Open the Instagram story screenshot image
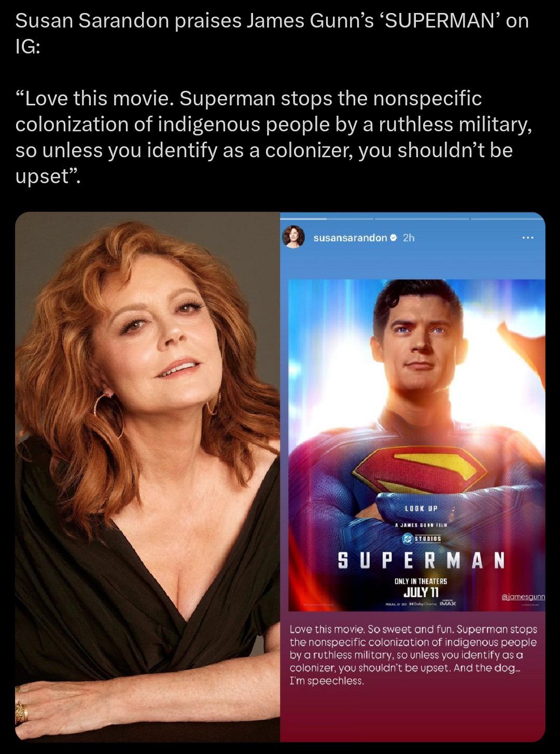 pos(413,476)
